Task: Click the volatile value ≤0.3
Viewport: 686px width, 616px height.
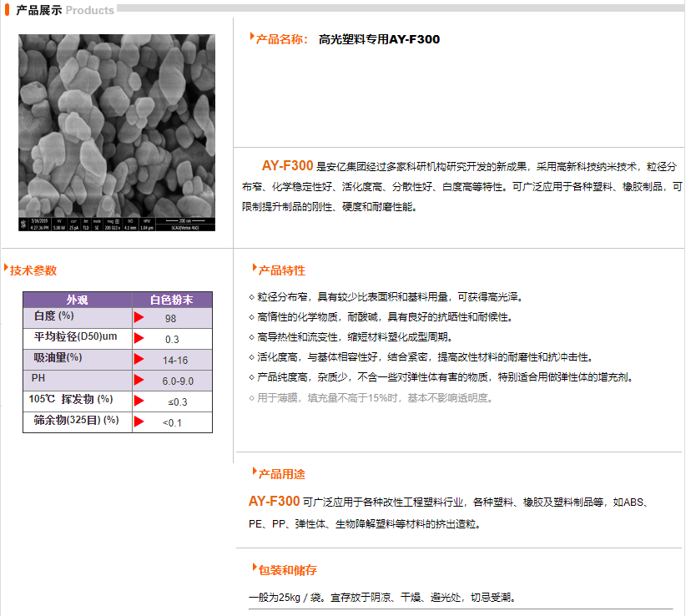Action: click(x=178, y=402)
